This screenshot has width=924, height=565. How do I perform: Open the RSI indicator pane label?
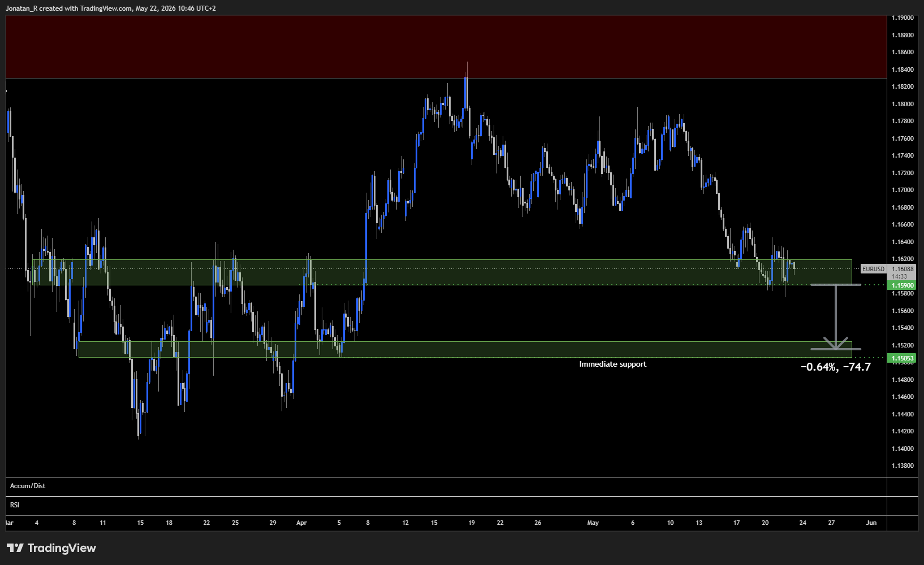point(15,505)
